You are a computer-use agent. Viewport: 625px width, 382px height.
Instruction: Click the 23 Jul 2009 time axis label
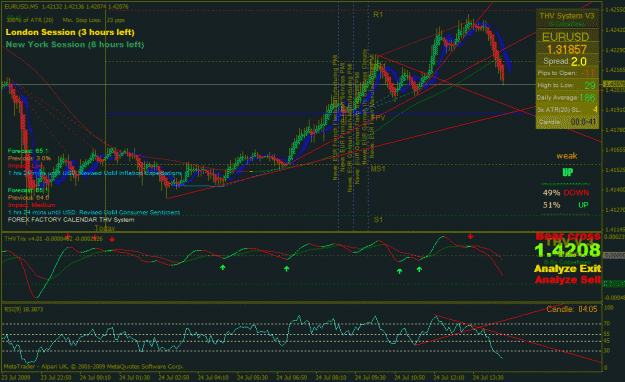16,377
